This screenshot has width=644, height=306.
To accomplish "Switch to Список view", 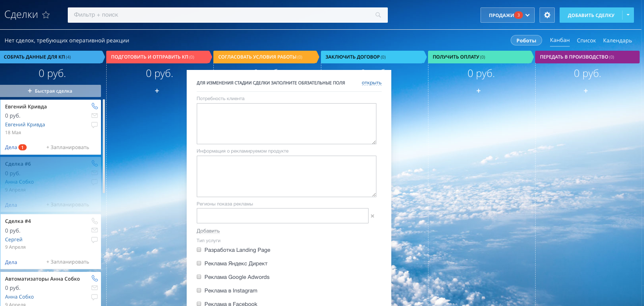I will 586,40.
